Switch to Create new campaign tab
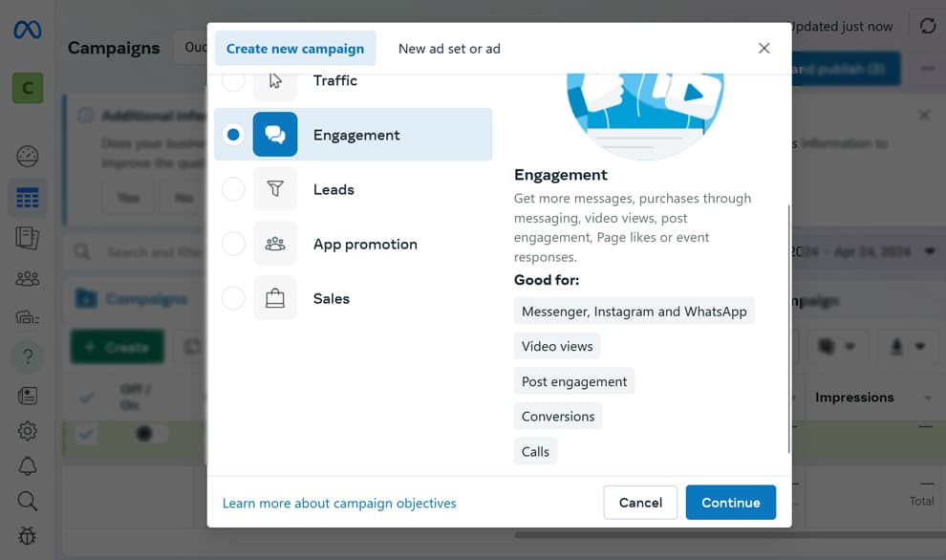The height and width of the screenshot is (560, 946). coord(295,49)
